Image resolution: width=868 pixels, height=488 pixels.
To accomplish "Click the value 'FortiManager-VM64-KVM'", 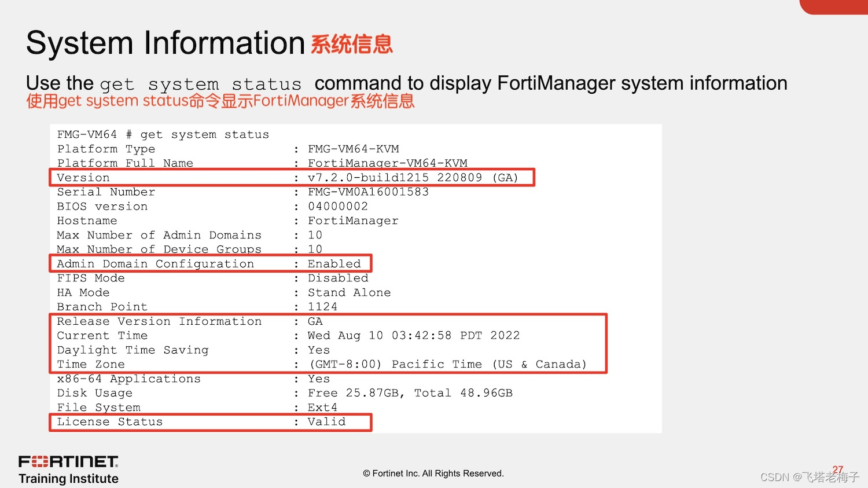I will 388,163.
